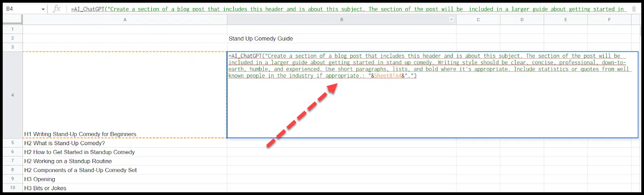This screenshot has width=644, height=195.
Task: Click into the formula bar text
Action: click(346, 9)
